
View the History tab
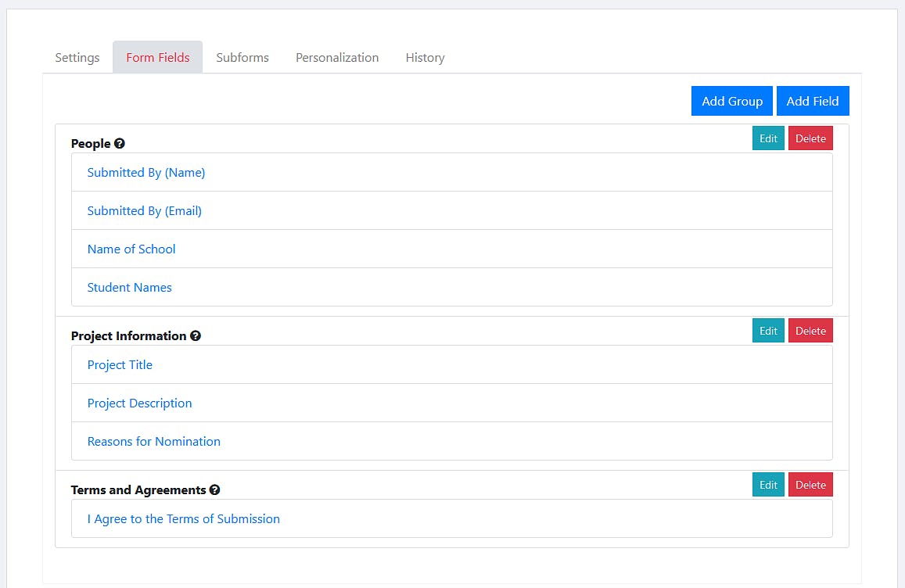(x=425, y=58)
